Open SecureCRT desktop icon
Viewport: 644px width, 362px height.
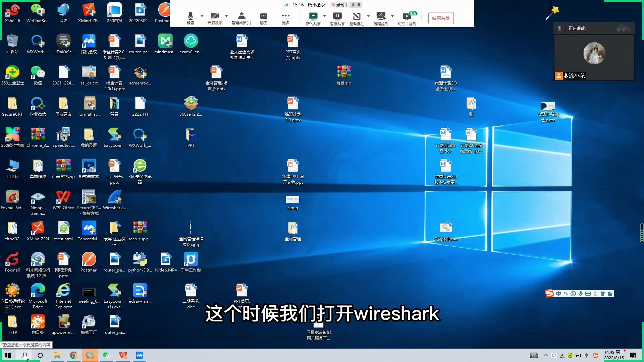click(x=12, y=106)
